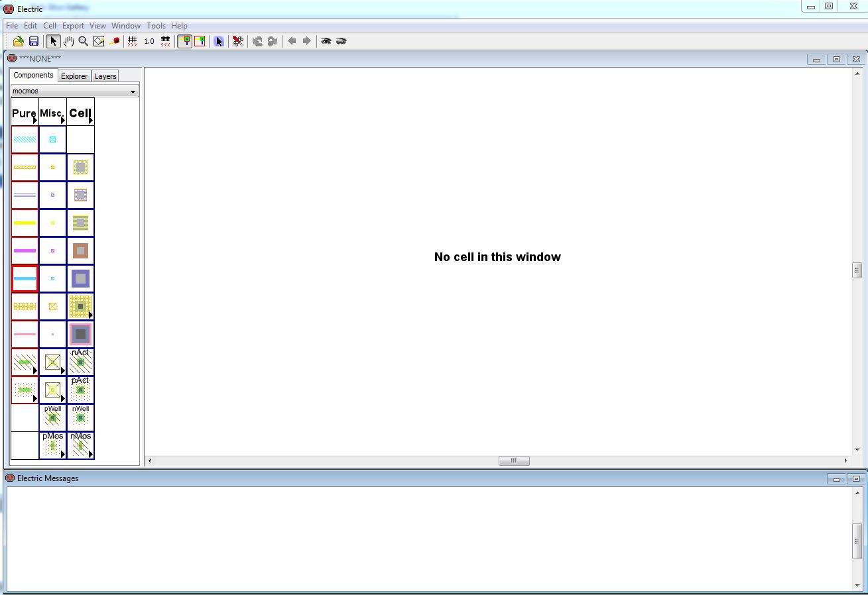The height and width of the screenshot is (595, 868).
Task: Switch to the Layers tab
Action: [x=105, y=76]
